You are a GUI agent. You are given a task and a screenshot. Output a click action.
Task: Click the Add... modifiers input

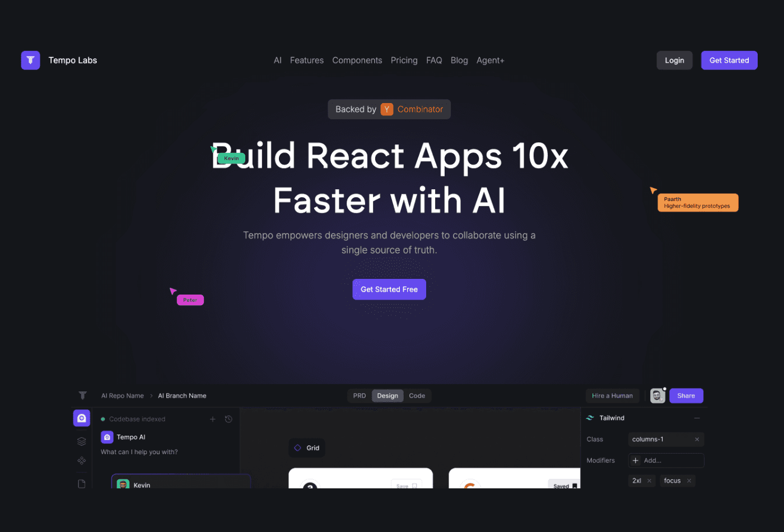click(x=666, y=461)
